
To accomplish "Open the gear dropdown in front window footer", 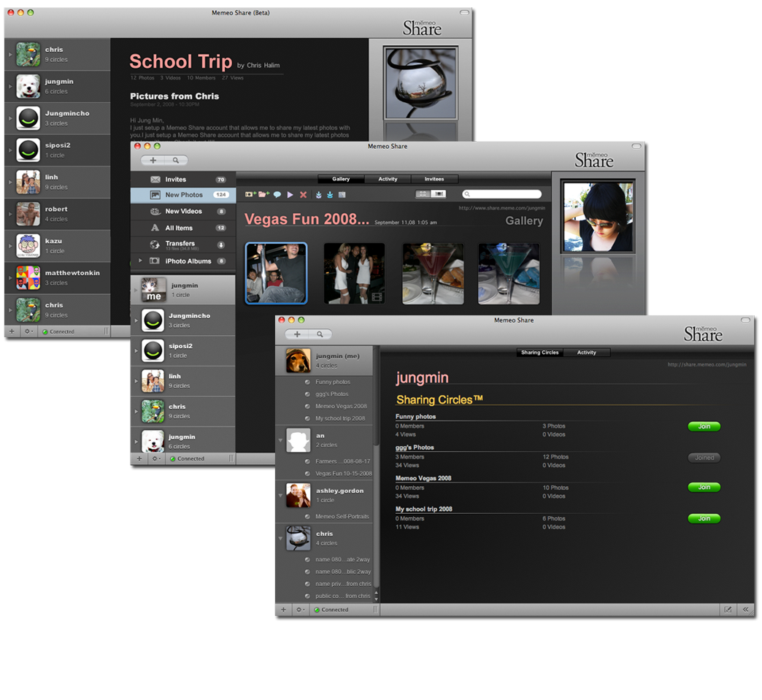I will point(300,609).
